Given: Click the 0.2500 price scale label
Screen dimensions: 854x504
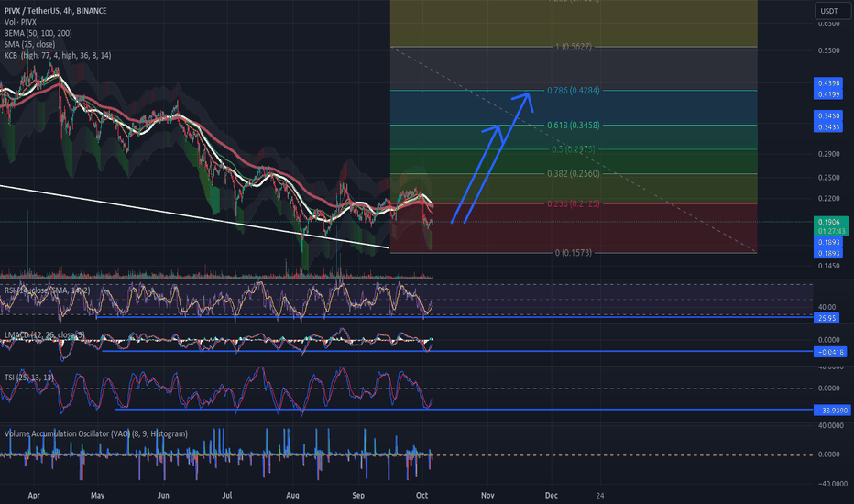Looking at the screenshot, I should click(828, 178).
